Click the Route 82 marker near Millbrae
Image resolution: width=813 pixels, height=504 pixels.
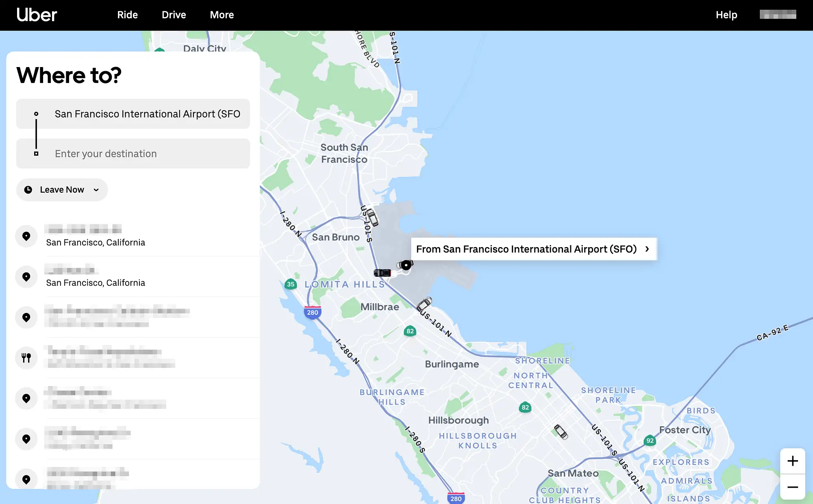410,331
